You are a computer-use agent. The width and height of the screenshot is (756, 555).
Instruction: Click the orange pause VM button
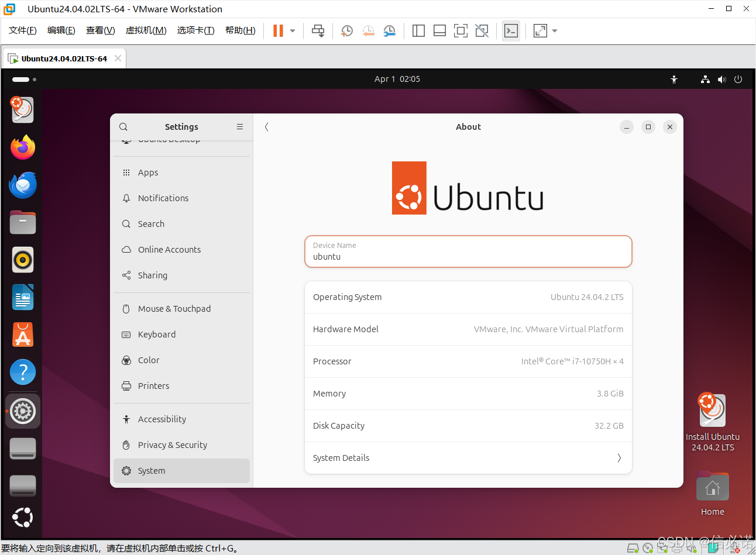278,31
